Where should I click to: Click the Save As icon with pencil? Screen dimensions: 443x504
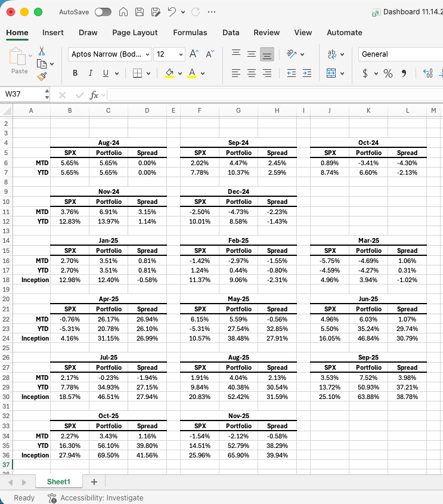156,12
